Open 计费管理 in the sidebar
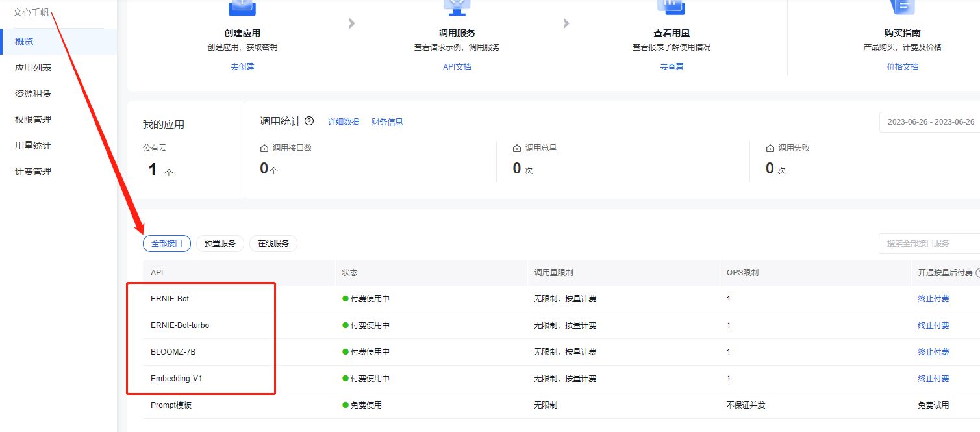 [33, 172]
